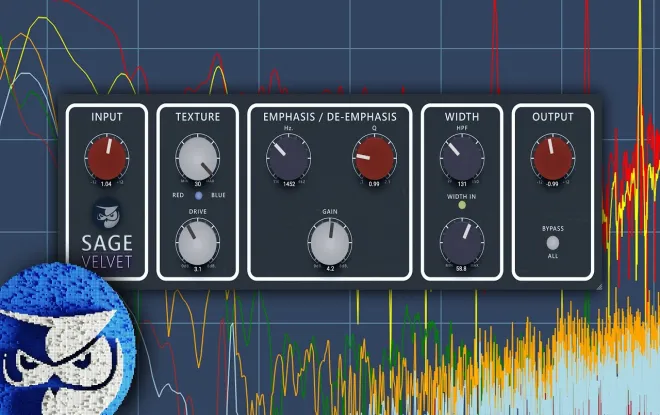This screenshot has width=660, height=415.
Task: Click the WIDTH section heading
Action: [x=462, y=117]
